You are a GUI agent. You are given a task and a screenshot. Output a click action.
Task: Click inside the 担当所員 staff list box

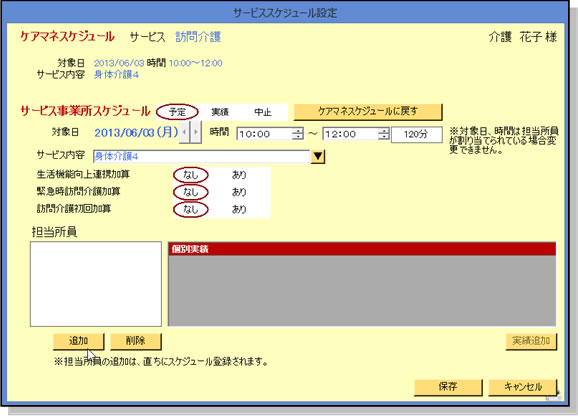(x=96, y=284)
